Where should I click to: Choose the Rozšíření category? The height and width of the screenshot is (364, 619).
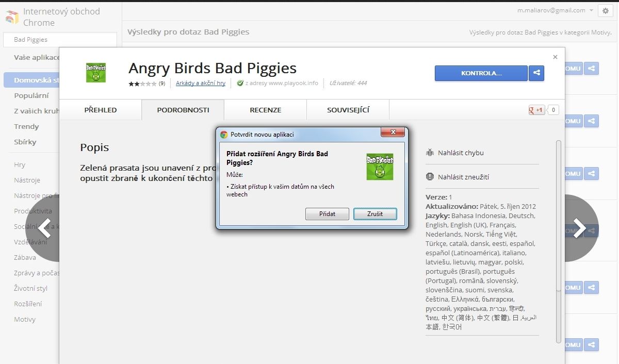pyautogui.click(x=28, y=304)
